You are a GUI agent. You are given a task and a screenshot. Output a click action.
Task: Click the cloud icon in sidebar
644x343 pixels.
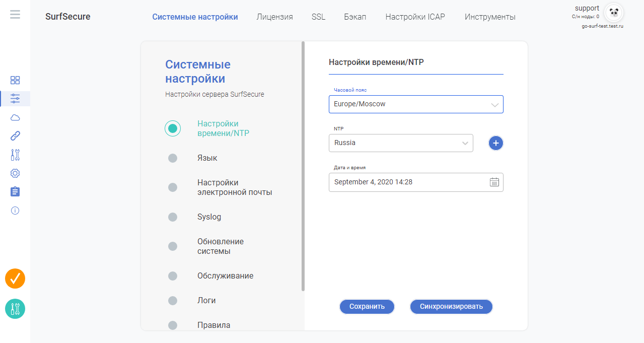point(15,118)
